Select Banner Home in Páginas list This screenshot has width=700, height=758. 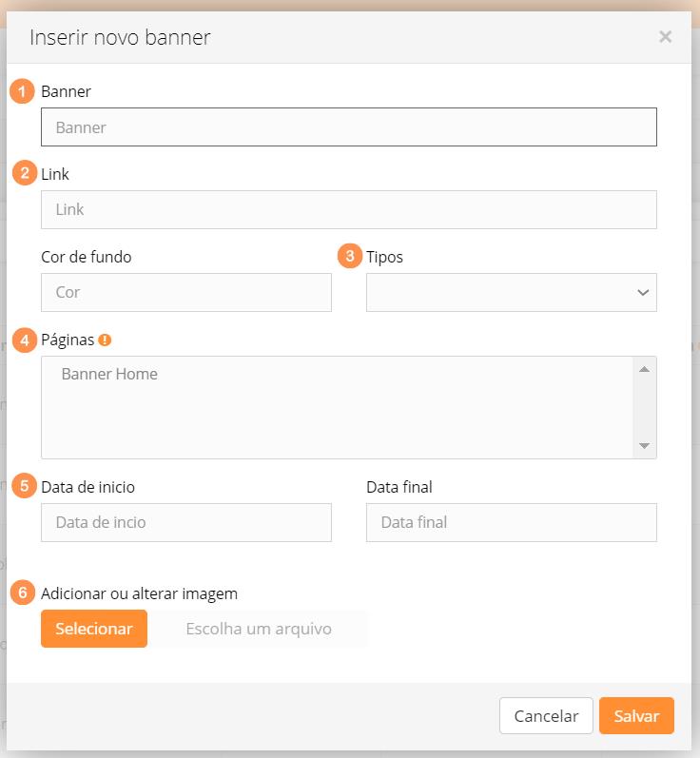click(109, 374)
